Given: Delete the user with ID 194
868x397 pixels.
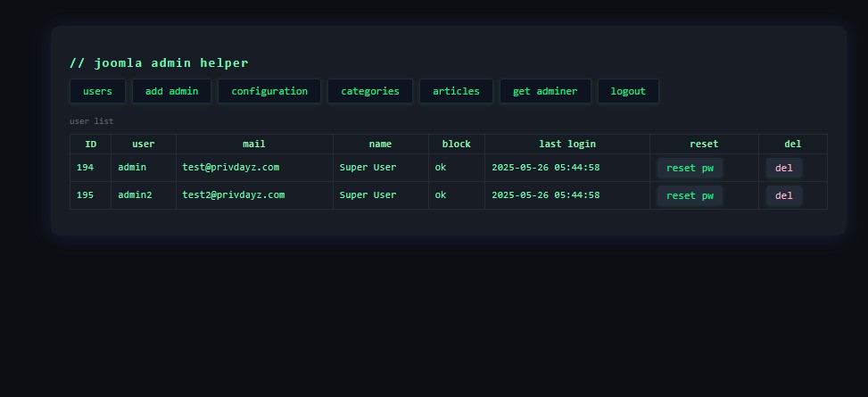Looking at the screenshot, I should pyautogui.click(x=784, y=168).
